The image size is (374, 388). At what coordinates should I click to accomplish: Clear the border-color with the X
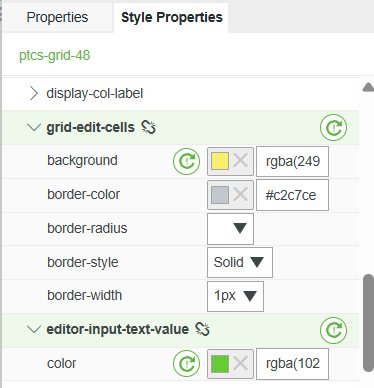tap(240, 195)
